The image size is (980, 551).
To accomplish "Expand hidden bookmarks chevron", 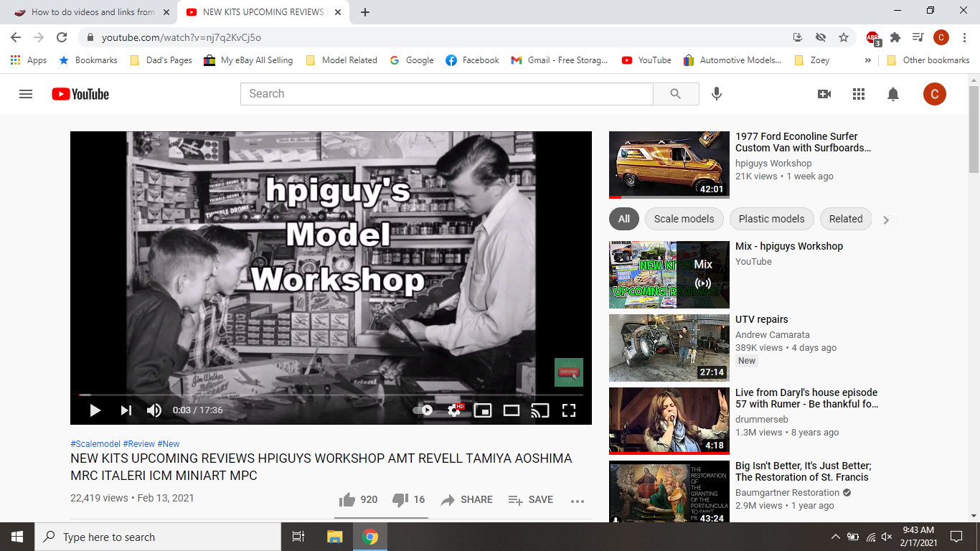I will 868,60.
